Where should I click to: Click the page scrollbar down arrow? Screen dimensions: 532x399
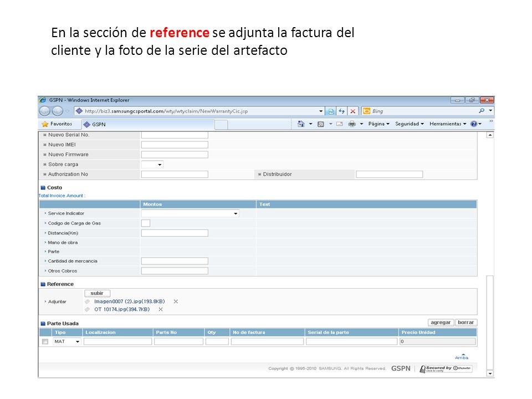[x=490, y=374]
